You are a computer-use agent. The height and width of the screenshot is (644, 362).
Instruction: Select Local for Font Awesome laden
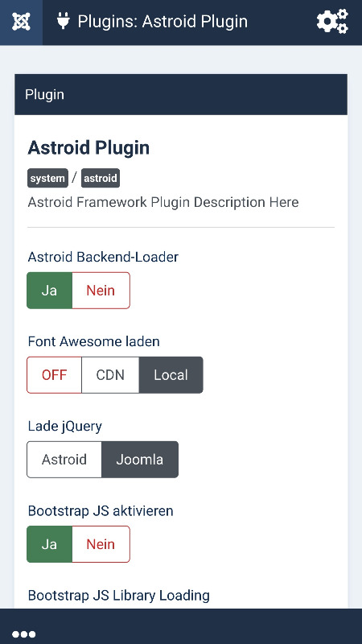pos(171,375)
